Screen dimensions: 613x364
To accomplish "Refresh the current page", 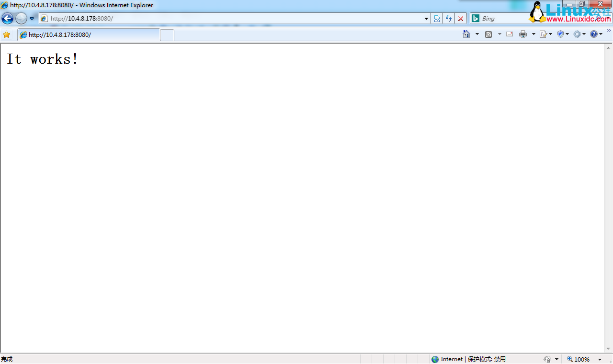I will (x=449, y=18).
